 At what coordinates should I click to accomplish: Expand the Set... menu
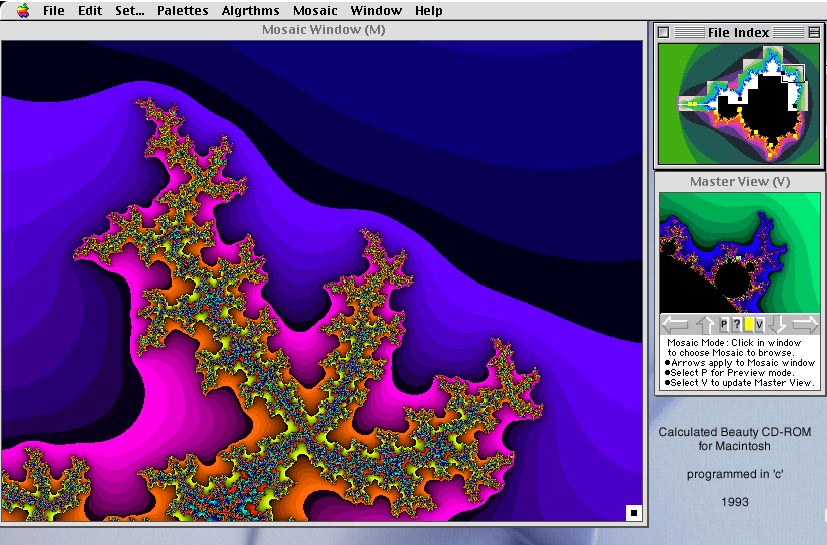click(x=129, y=11)
